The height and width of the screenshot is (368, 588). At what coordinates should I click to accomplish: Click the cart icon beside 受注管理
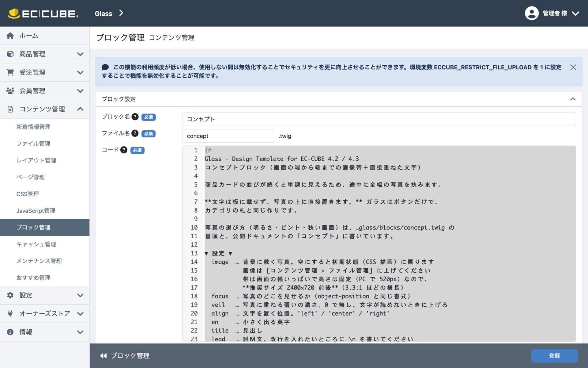pyautogui.click(x=10, y=72)
